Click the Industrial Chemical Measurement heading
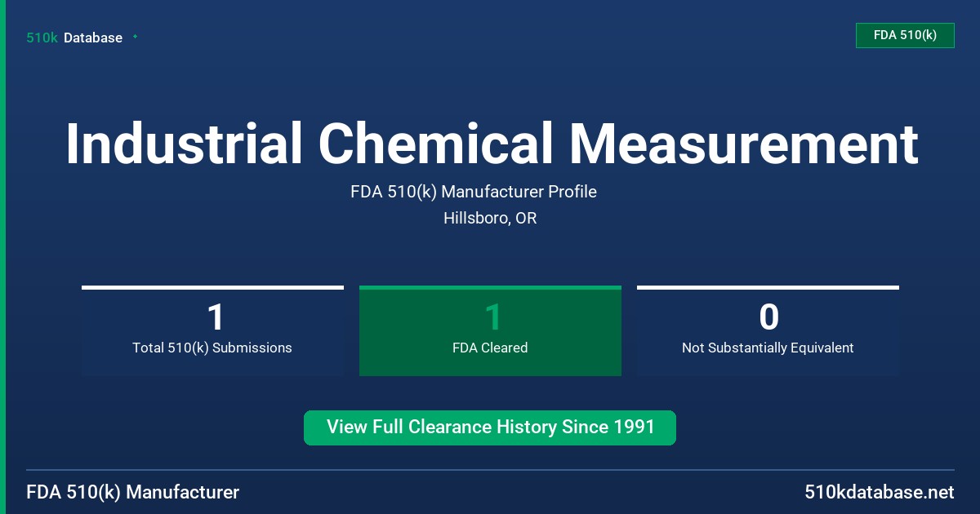Viewport: 980px width, 514px height. tap(492, 144)
